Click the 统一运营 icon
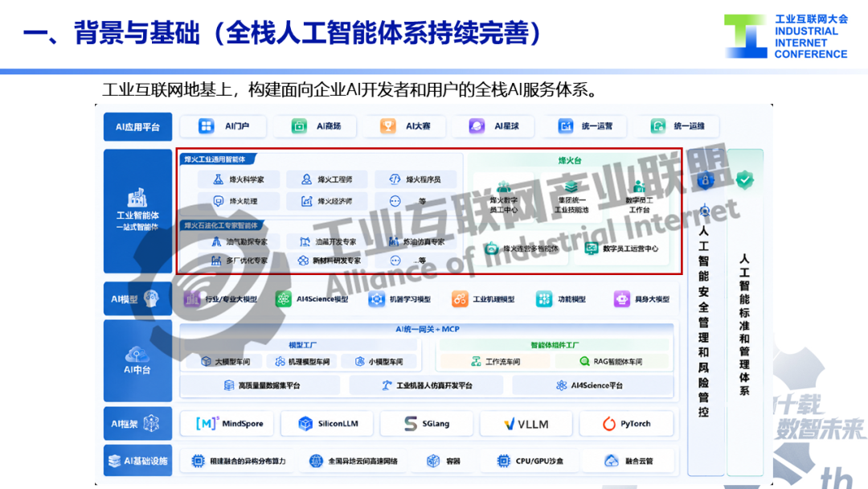 point(565,126)
